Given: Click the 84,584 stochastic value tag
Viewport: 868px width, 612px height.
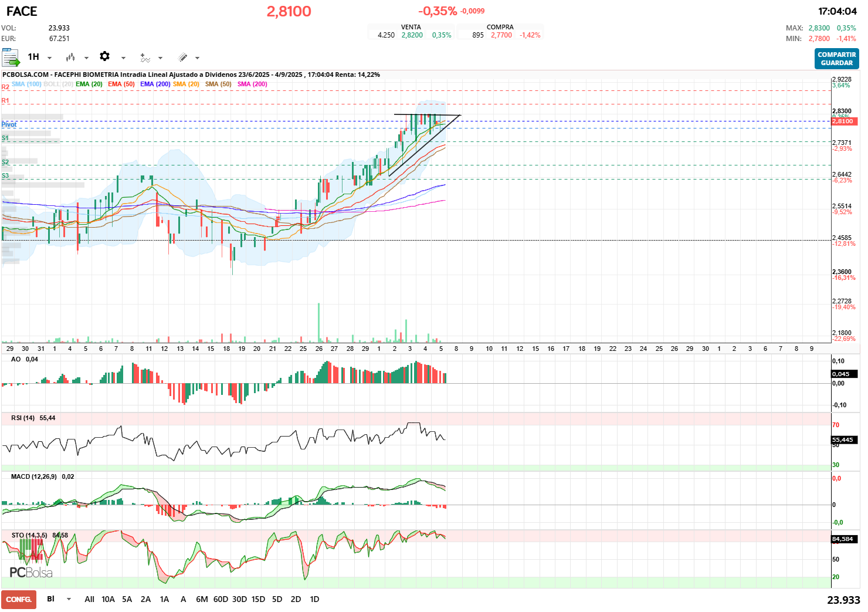Looking at the screenshot, I should pos(845,539).
